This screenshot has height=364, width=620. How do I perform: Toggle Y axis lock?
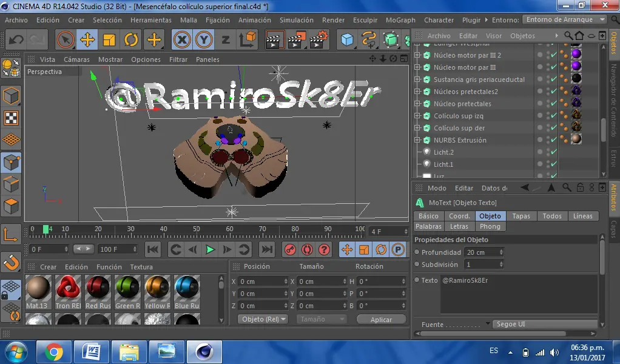coord(204,40)
